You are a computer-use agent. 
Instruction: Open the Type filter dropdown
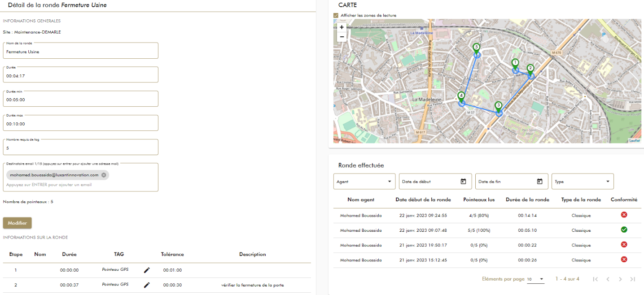582,182
